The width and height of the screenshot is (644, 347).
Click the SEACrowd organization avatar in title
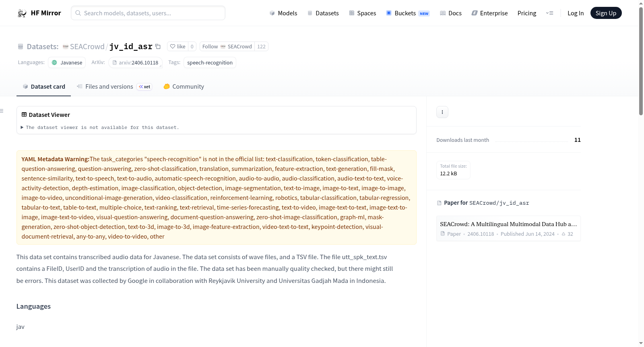66,47
